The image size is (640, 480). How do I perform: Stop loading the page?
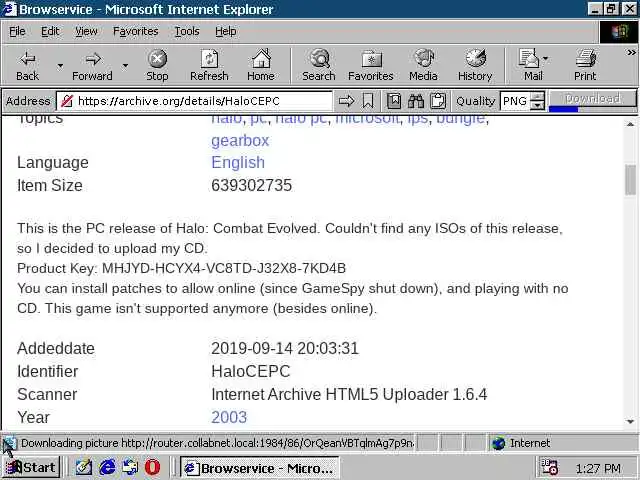[x=157, y=66]
